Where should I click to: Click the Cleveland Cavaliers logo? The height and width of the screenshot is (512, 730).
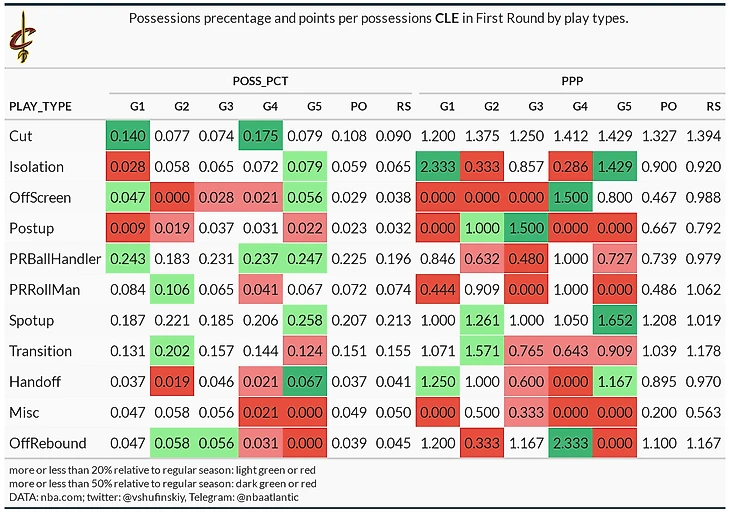coord(19,35)
